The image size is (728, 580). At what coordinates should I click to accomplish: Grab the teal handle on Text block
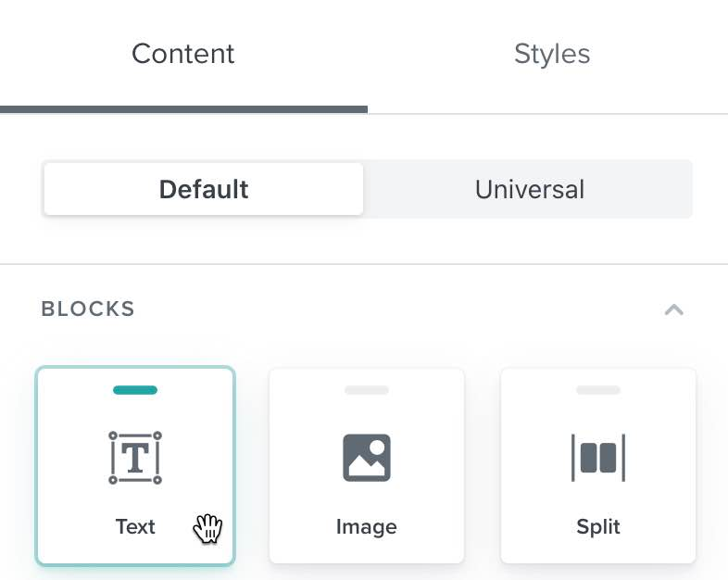click(135, 390)
